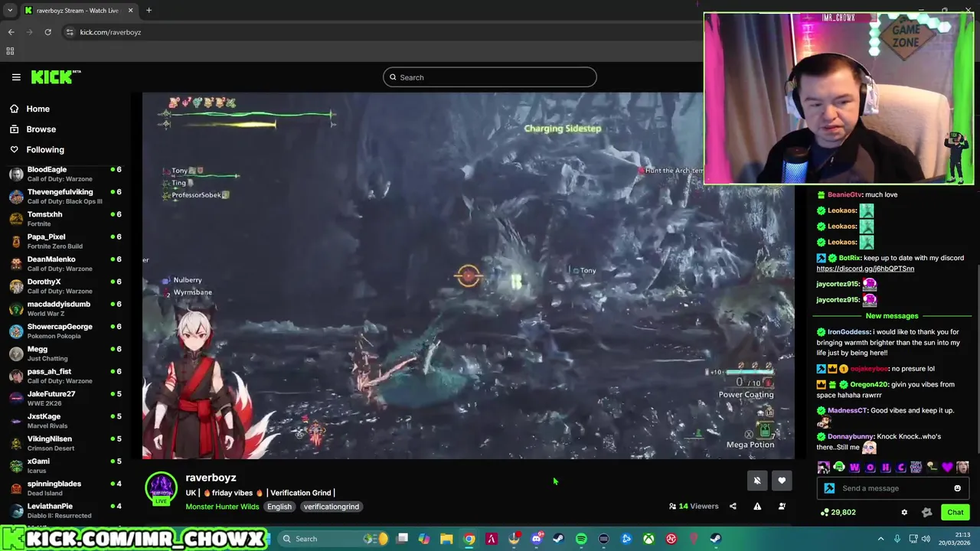
Task: Open the browser tab search dropdown
Action: (9, 11)
